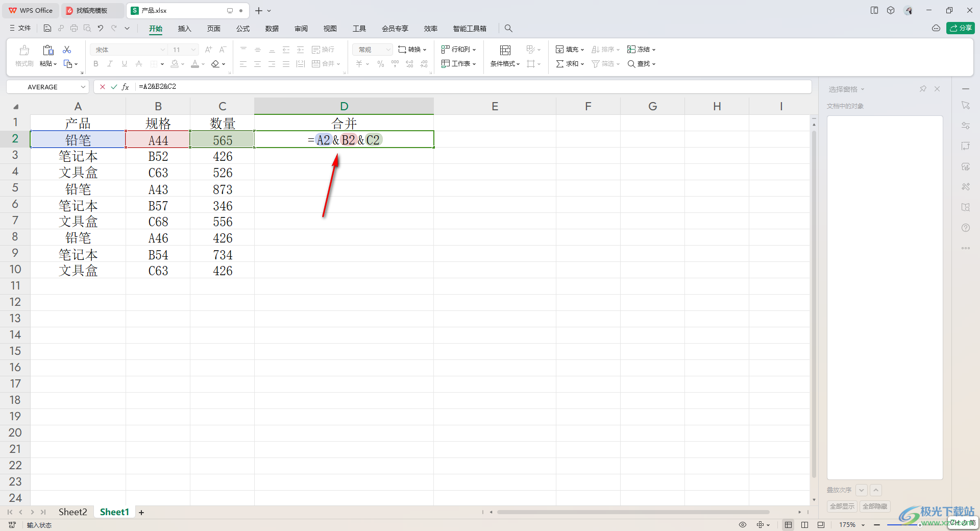This screenshot has height=531, width=980.
Task: Toggle Bold formatting
Action: pyautogui.click(x=96, y=64)
